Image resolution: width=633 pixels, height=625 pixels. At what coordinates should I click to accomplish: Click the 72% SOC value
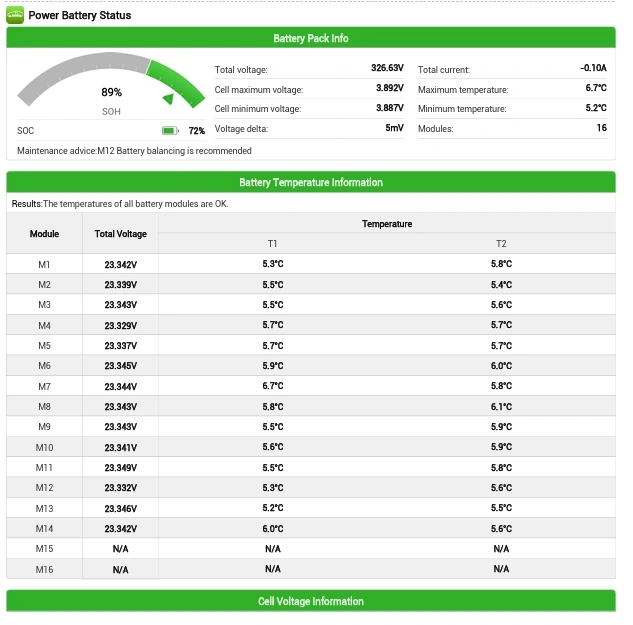point(196,131)
